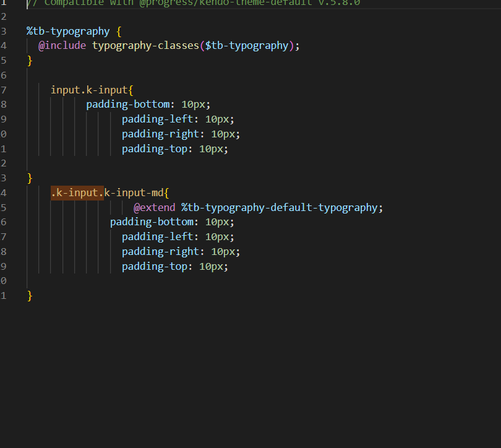Click the closing brace on the final line
The height and width of the screenshot is (448, 501).
click(29, 295)
